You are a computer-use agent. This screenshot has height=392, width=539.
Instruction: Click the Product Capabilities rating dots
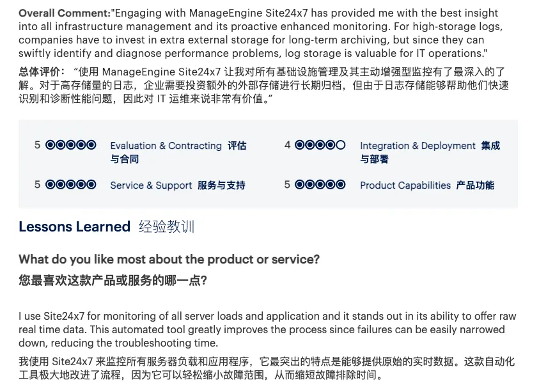(x=320, y=185)
